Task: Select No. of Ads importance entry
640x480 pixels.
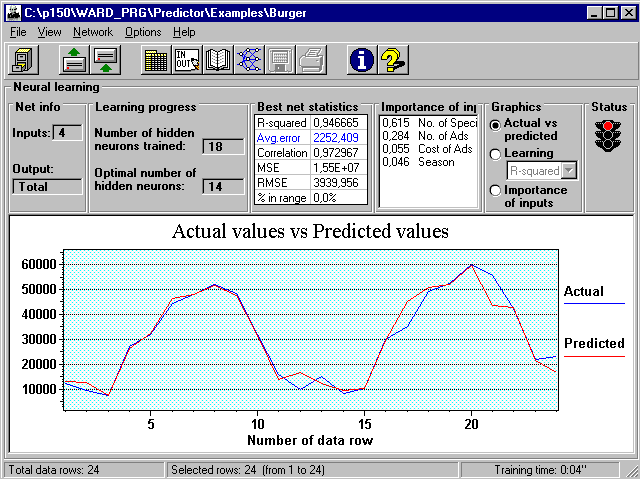Action: point(428,135)
